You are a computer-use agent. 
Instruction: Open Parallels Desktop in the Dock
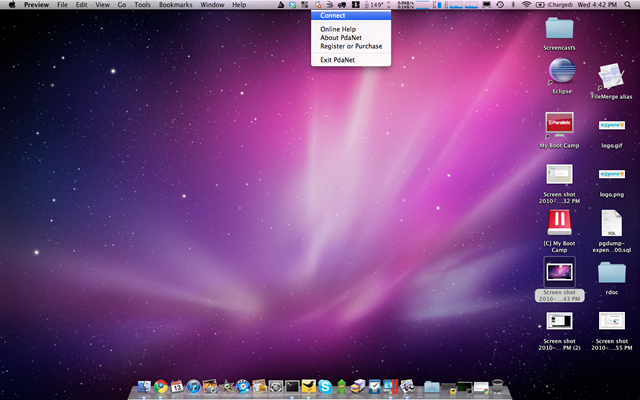(391, 386)
